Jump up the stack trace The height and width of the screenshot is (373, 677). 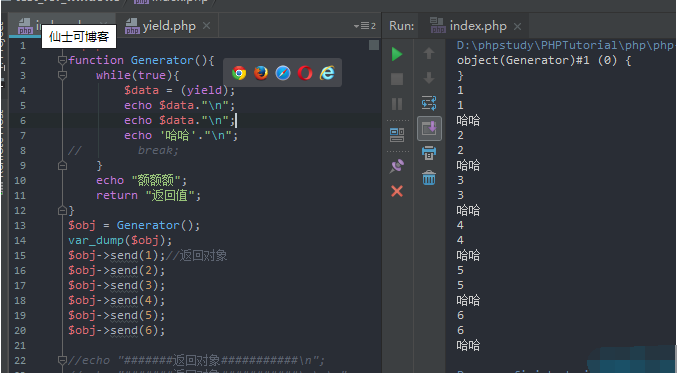tap(429, 53)
